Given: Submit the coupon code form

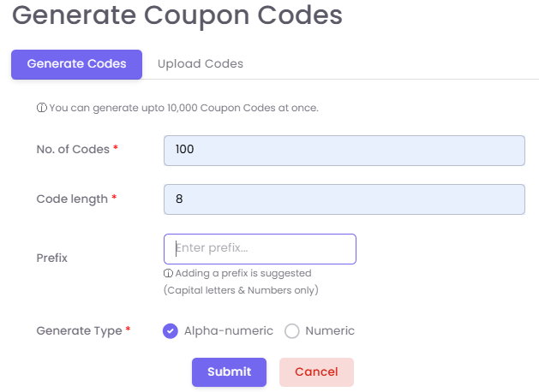Looking at the screenshot, I should (x=229, y=372).
